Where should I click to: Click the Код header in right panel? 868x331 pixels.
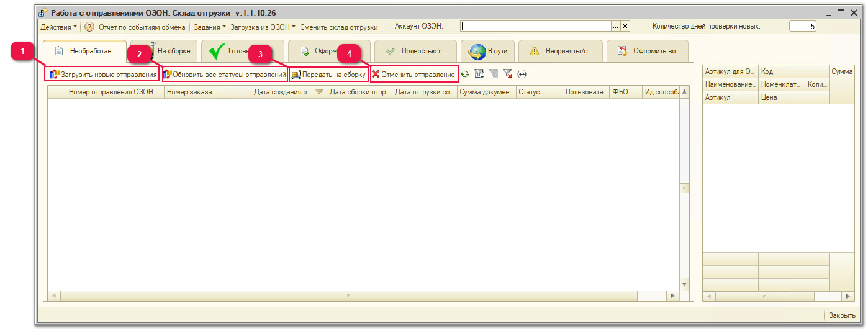(793, 71)
